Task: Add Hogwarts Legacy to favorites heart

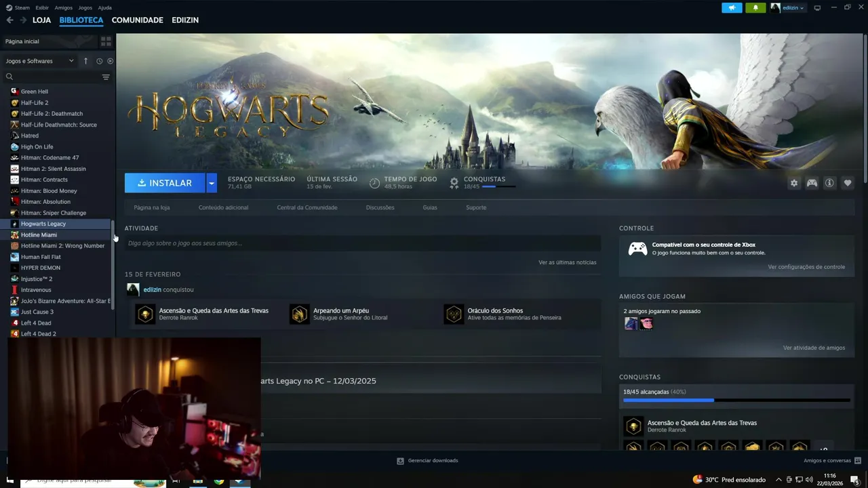Action: (847, 183)
